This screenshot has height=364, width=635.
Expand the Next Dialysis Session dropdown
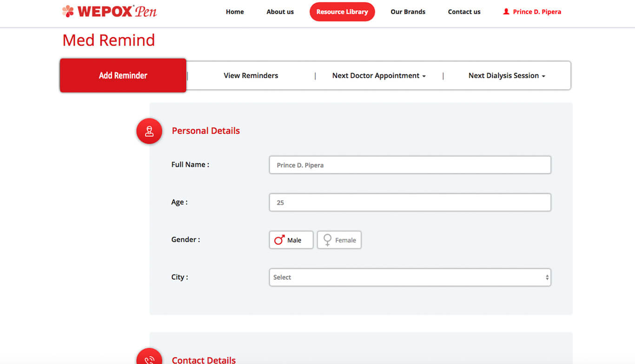[x=506, y=76]
